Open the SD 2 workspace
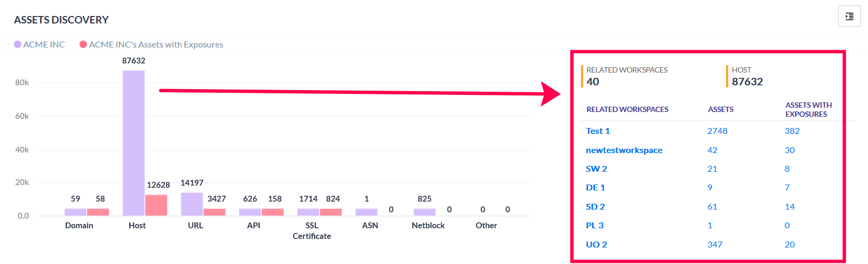868x264 pixels. [595, 207]
